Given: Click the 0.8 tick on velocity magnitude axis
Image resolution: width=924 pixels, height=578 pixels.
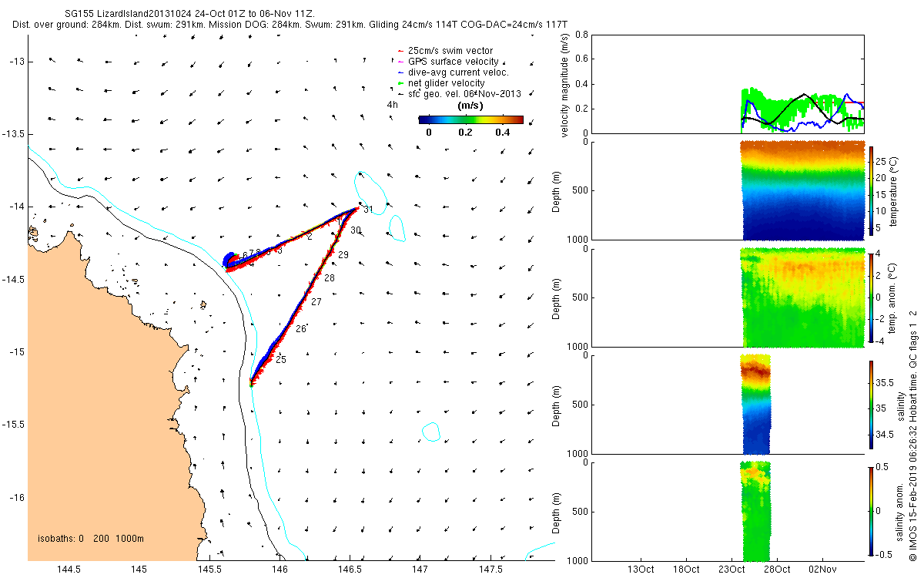Looking at the screenshot, I should tap(582, 35).
